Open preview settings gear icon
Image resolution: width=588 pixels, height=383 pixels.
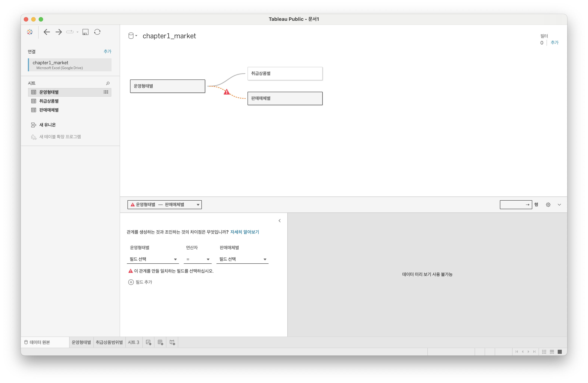click(x=548, y=205)
